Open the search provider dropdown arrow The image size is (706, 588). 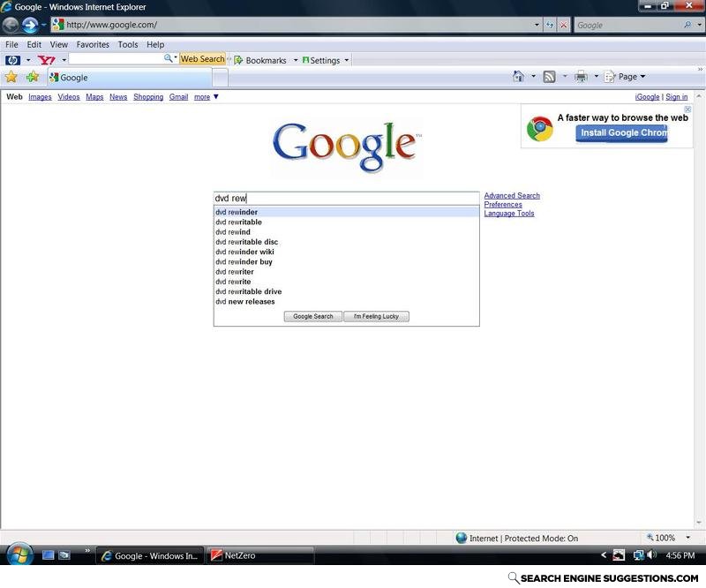pyautogui.click(x=699, y=25)
